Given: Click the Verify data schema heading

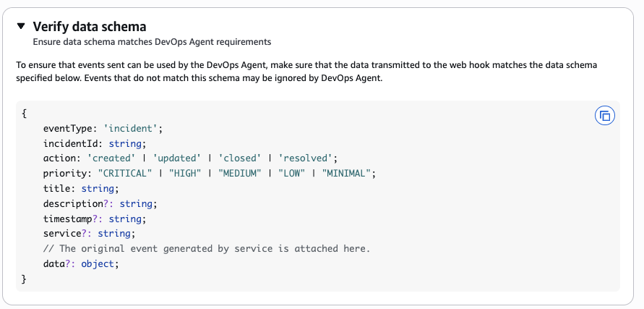Looking at the screenshot, I should [90, 27].
